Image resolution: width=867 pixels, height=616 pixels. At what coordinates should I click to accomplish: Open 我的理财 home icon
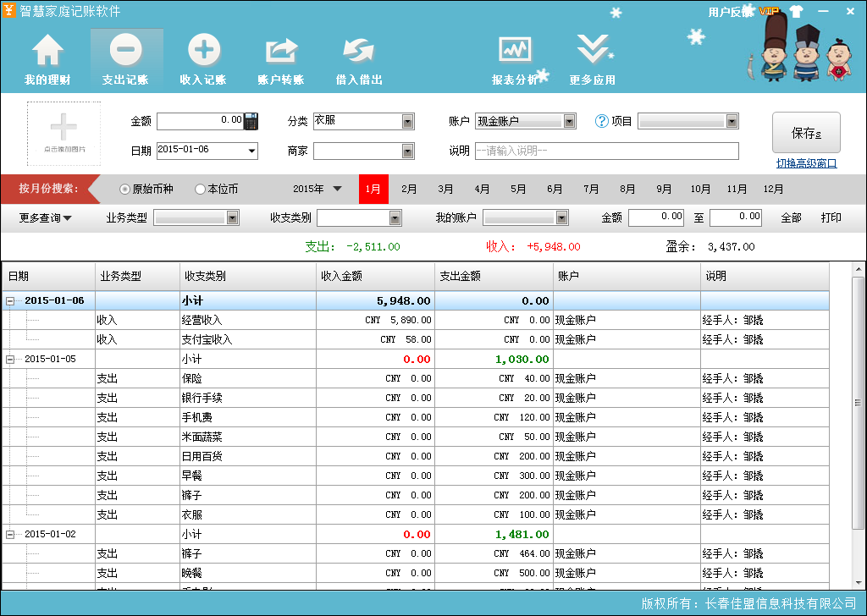[47, 52]
